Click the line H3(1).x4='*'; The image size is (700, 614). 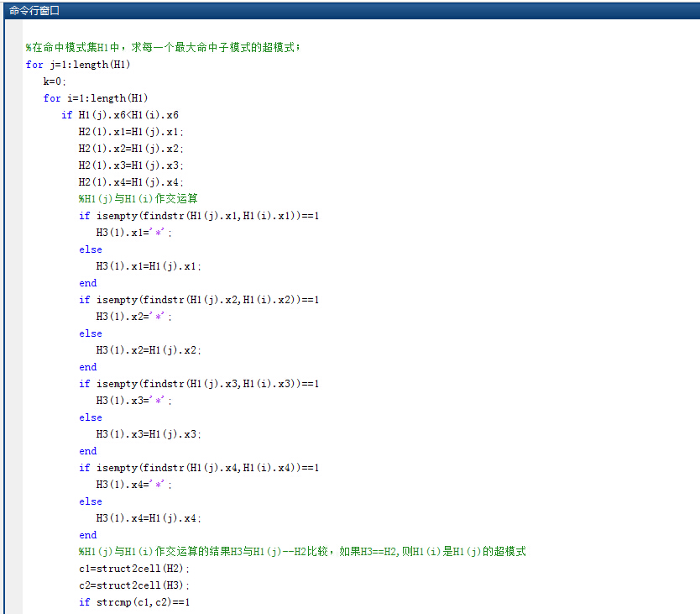tap(134, 485)
